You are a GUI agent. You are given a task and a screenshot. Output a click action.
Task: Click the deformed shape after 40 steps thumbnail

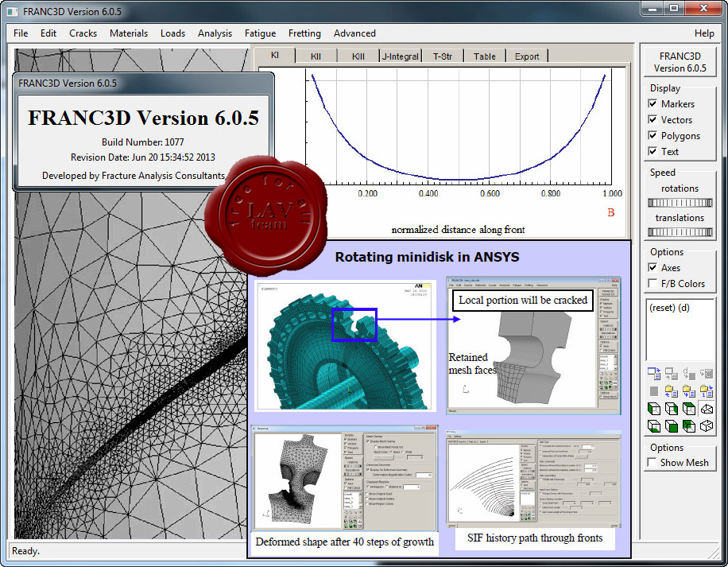tap(344, 477)
